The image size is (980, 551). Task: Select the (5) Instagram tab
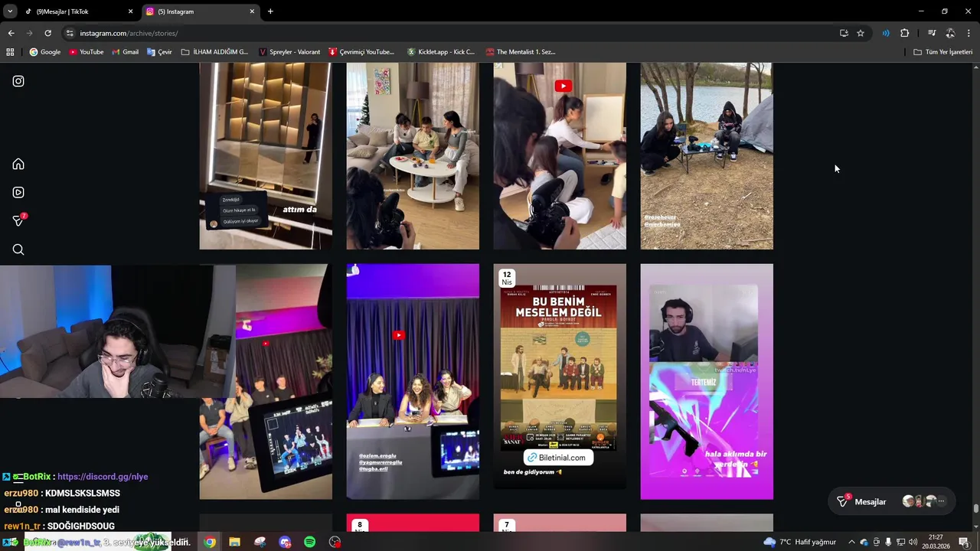point(201,11)
